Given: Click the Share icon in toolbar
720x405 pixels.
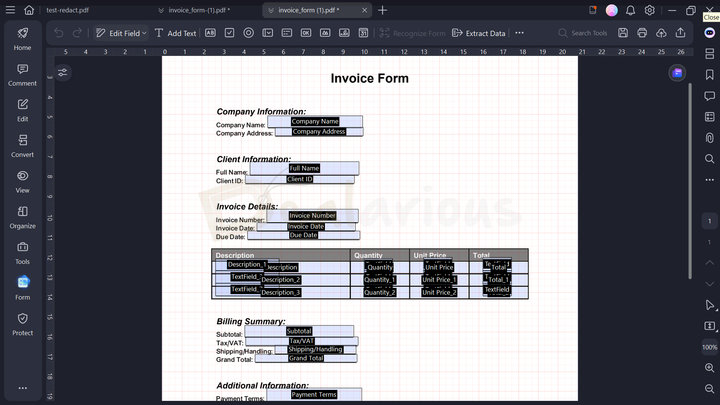Looking at the screenshot, I should point(681,33).
